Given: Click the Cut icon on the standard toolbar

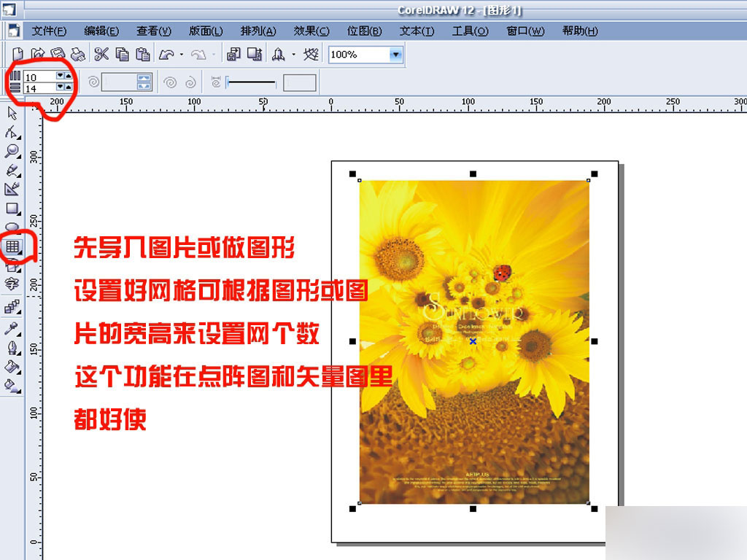Looking at the screenshot, I should 102,54.
